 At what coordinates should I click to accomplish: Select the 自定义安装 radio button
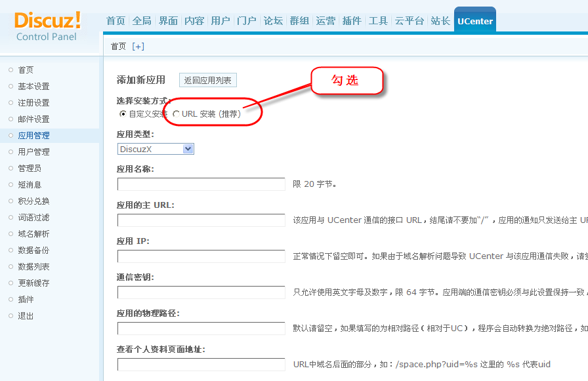pyautogui.click(x=123, y=114)
